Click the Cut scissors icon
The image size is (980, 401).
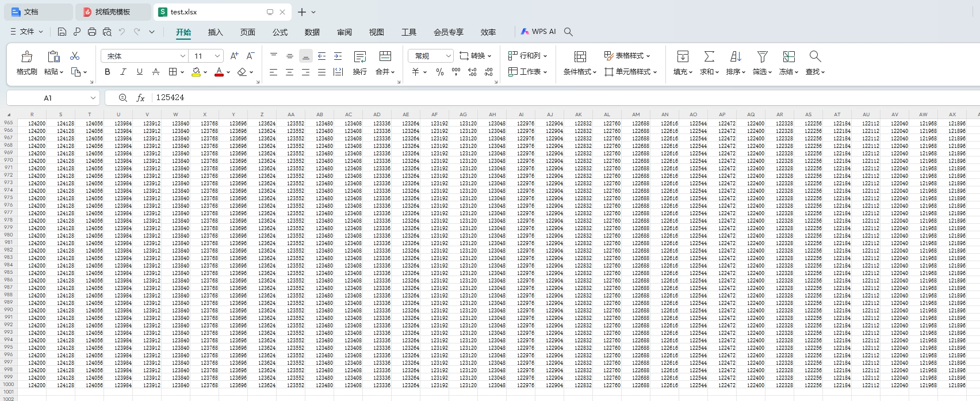pos(75,56)
